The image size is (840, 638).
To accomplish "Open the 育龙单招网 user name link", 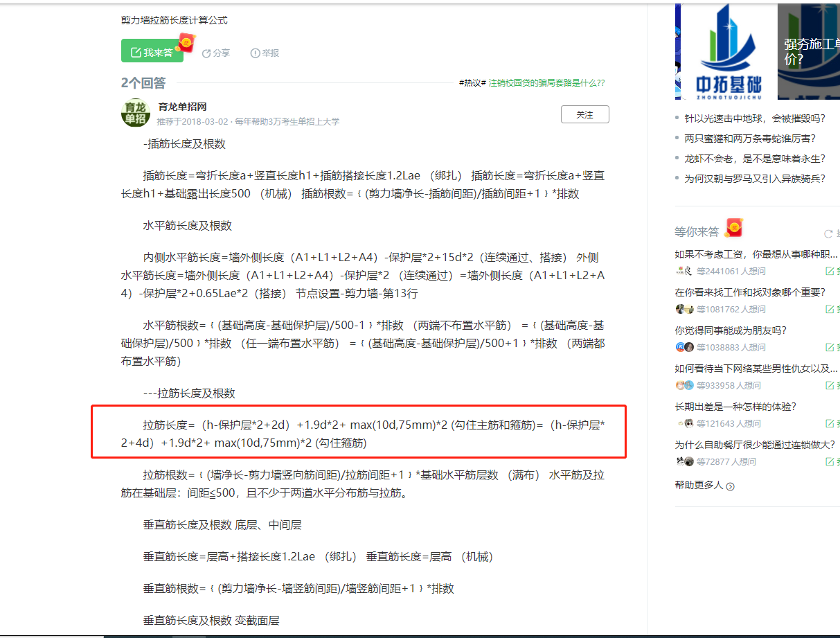I will point(182,107).
